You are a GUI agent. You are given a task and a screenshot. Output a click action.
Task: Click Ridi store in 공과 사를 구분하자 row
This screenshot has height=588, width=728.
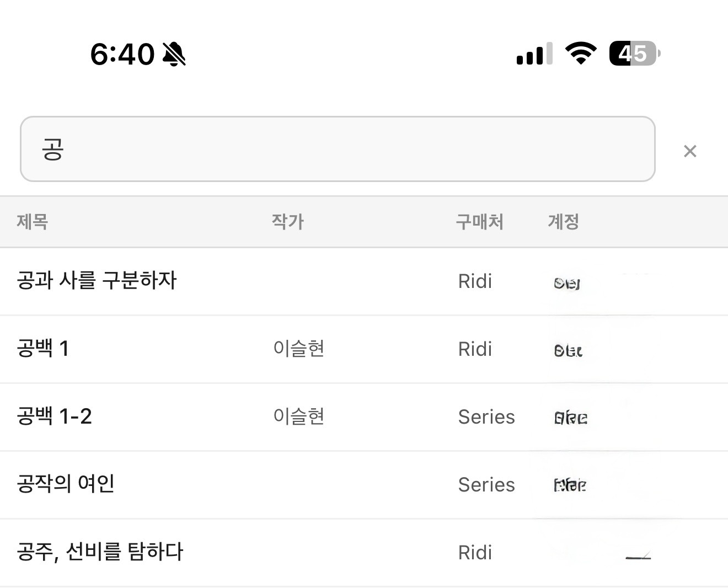point(474,281)
